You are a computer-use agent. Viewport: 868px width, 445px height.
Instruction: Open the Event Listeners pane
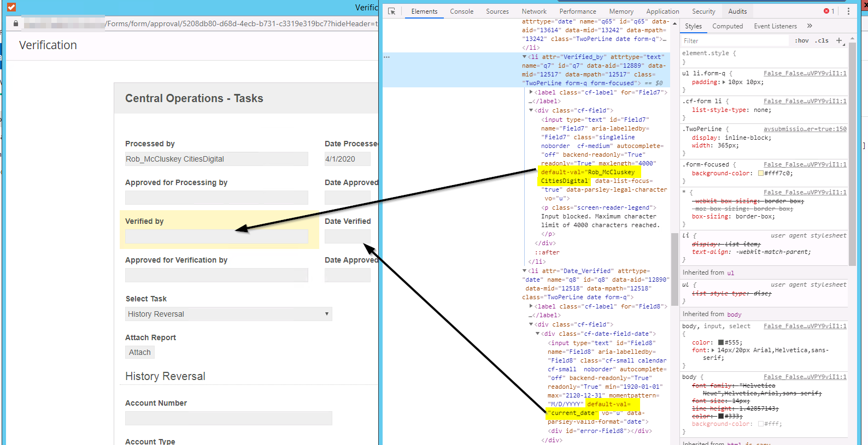[x=775, y=26]
